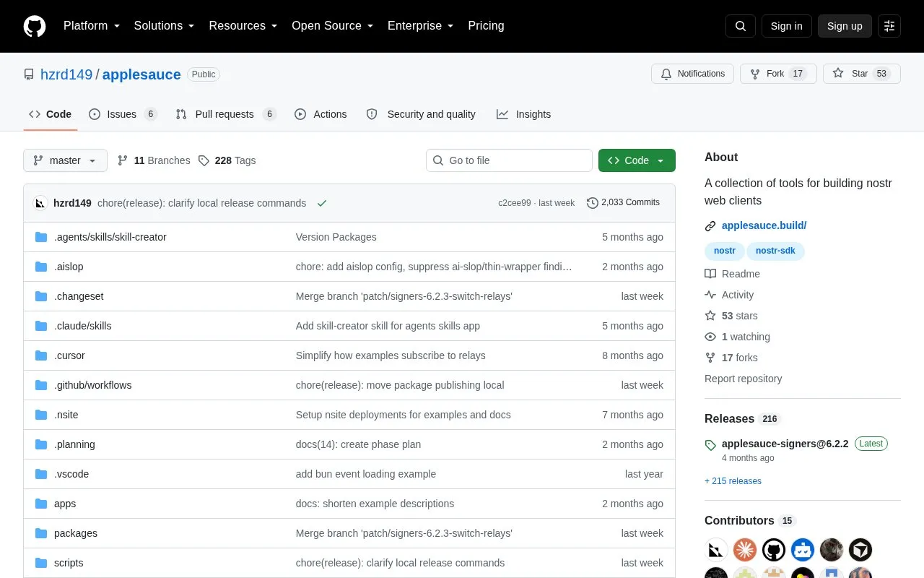Click the tag icon beside applesauce-signers release
The height and width of the screenshot is (578, 924).
tap(710, 445)
